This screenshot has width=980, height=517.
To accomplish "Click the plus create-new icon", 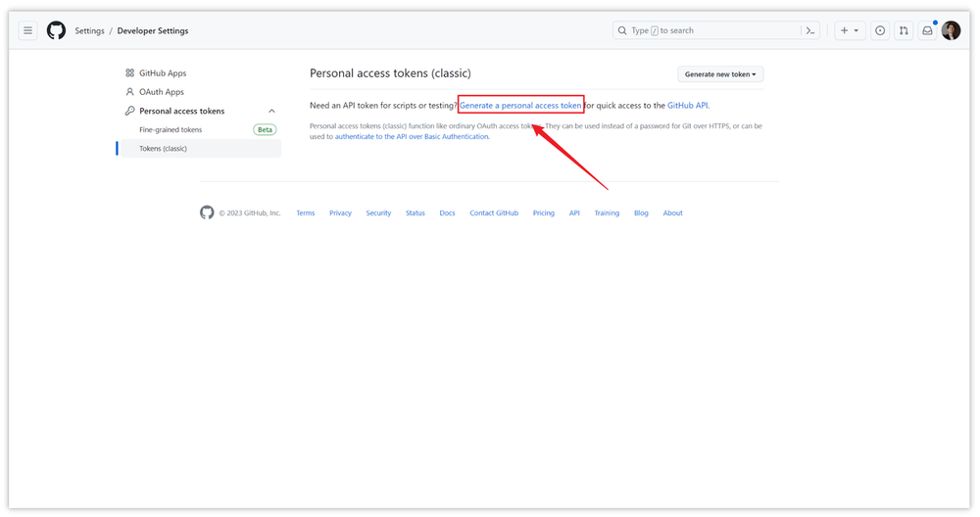I will (x=845, y=30).
